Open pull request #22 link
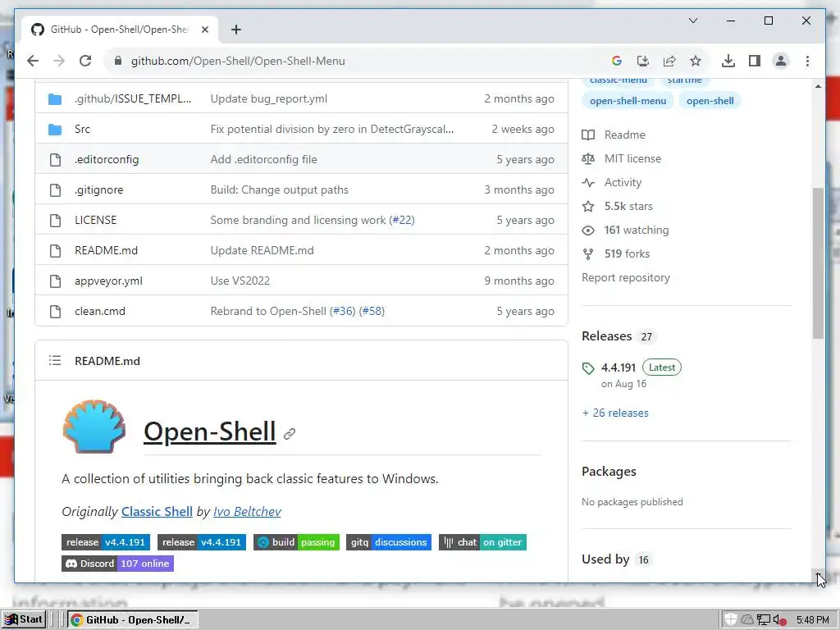The image size is (840, 630). (x=402, y=220)
